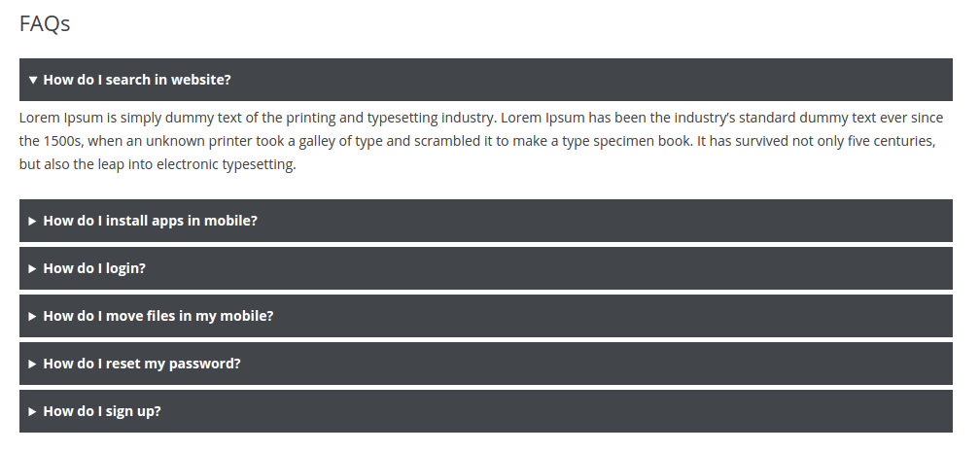Open the 'How do I login?' question text

click(x=94, y=268)
